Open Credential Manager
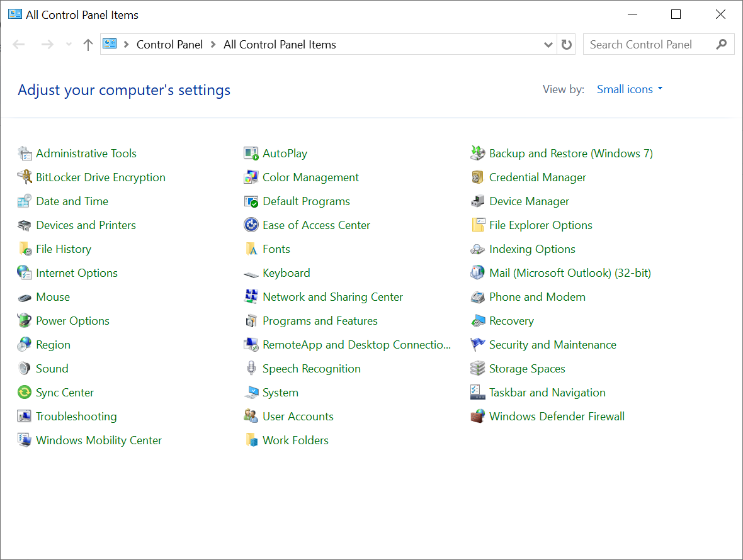743x560 pixels. [x=537, y=177]
